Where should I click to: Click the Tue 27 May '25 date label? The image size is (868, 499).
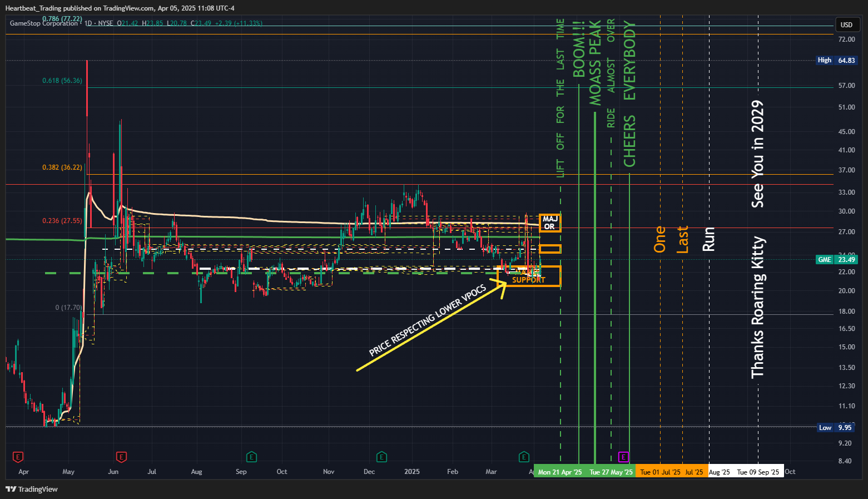point(611,472)
